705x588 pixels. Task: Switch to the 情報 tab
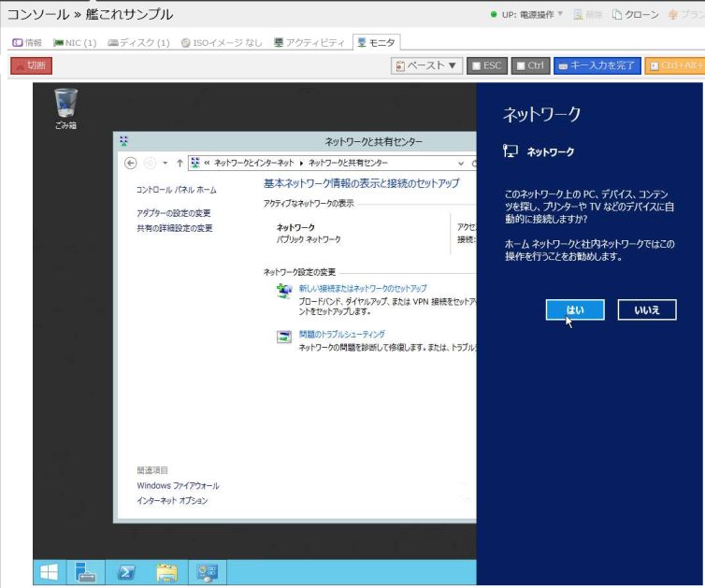pyautogui.click(x=27, y=43)
